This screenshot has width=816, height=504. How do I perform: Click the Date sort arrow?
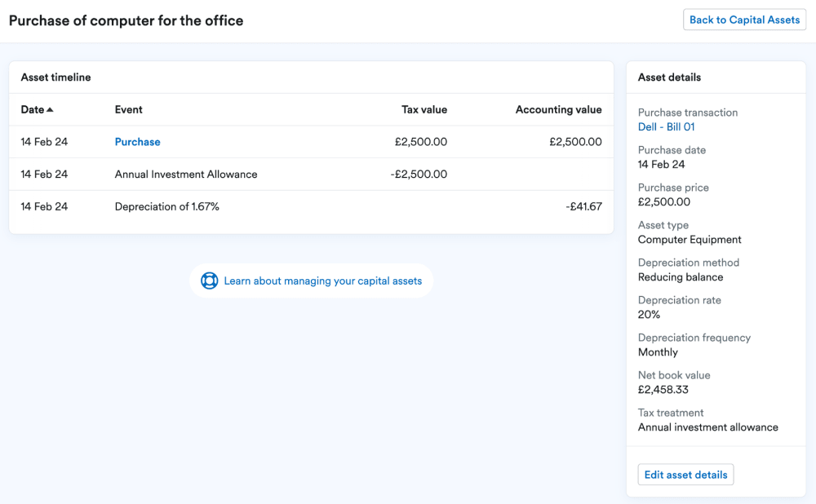coord(51,110)
